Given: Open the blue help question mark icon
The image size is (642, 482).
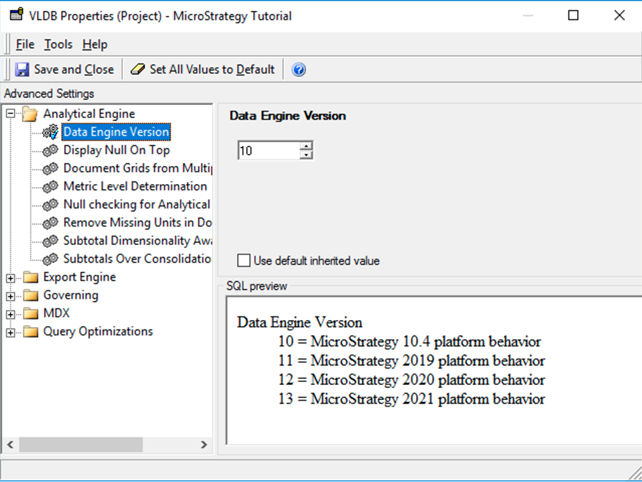Looking at the screenshot, I should point(298,70).
